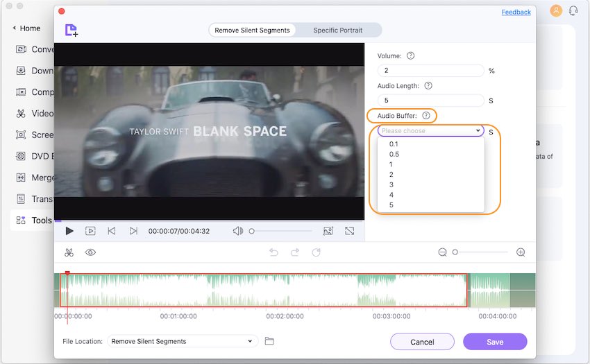Go back to Home
The width and height of the screenshot is (590, 364).
coord(26,28)
